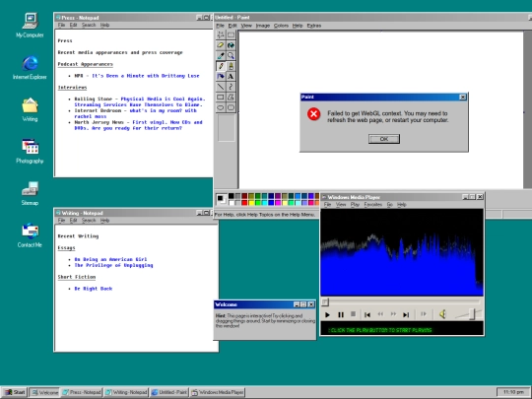This screenshot has height=399, width=532.
Task: Click the Play button in Media Player
Action: click(x=327, y=315)
